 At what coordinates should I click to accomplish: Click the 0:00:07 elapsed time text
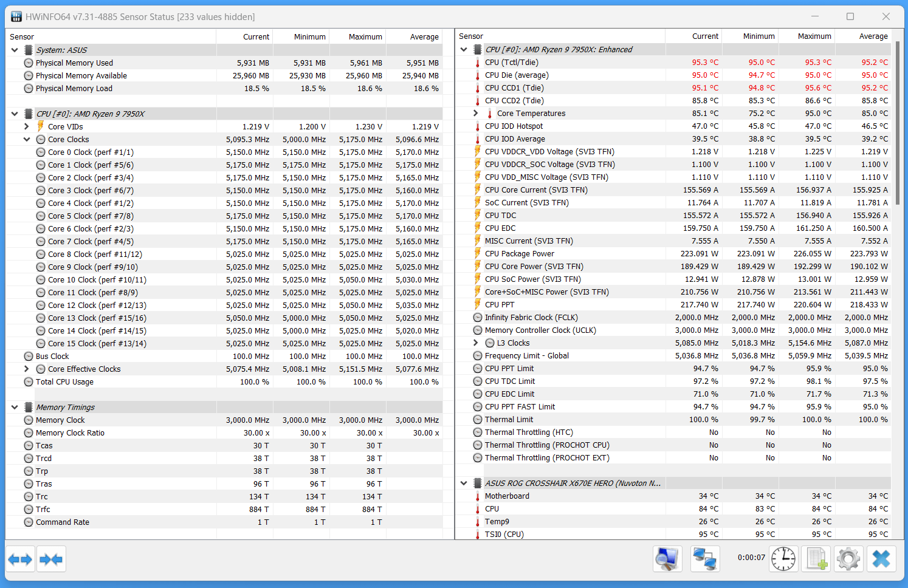751,558
